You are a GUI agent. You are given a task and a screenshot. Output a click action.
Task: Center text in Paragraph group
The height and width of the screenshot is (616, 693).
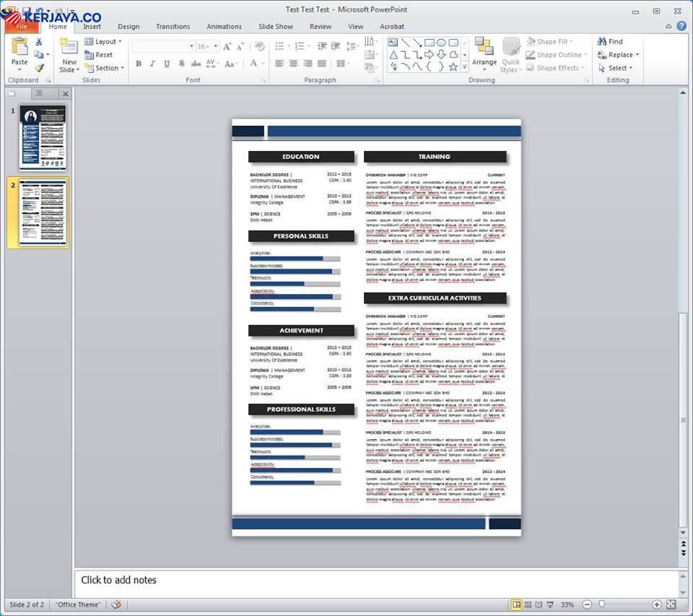294,64
